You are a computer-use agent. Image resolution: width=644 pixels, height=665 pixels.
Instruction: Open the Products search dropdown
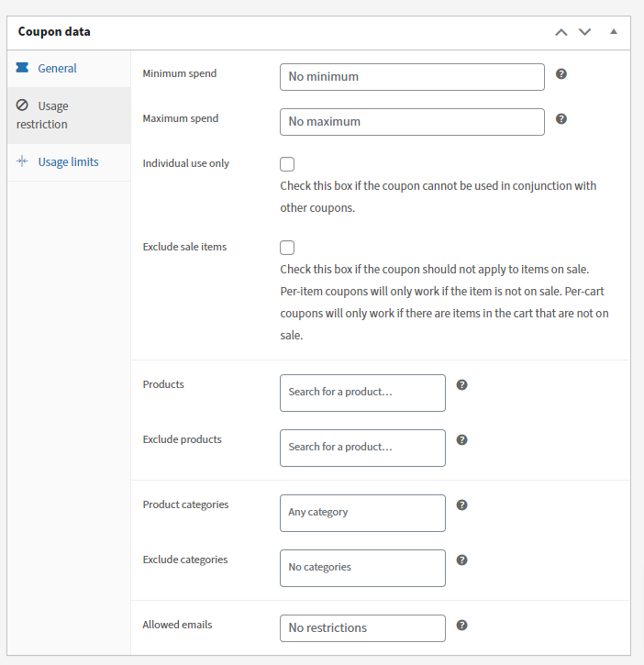(362, 393)
